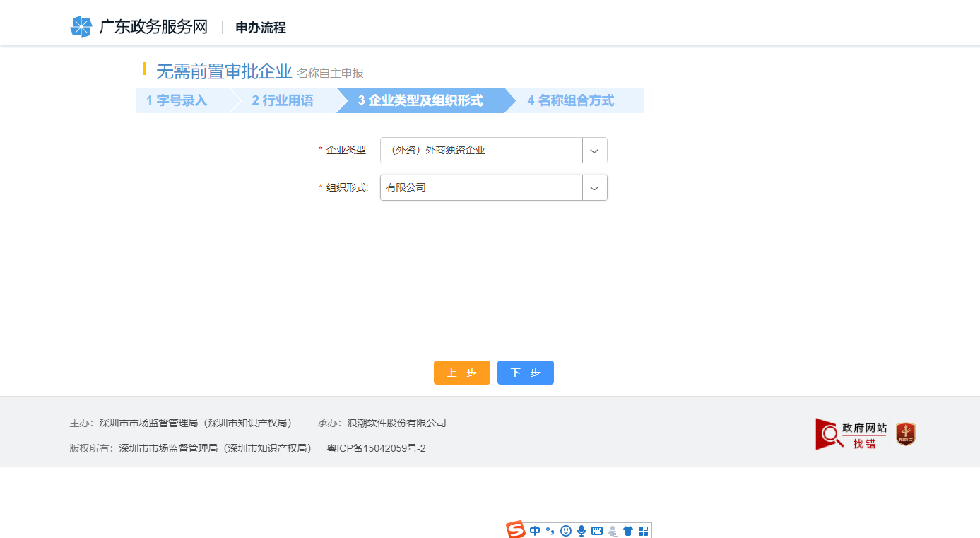Viewport: 980px width, 538px height.
Task: Go to the 4 名称组合方式 step
Action: tap(570, 100)
